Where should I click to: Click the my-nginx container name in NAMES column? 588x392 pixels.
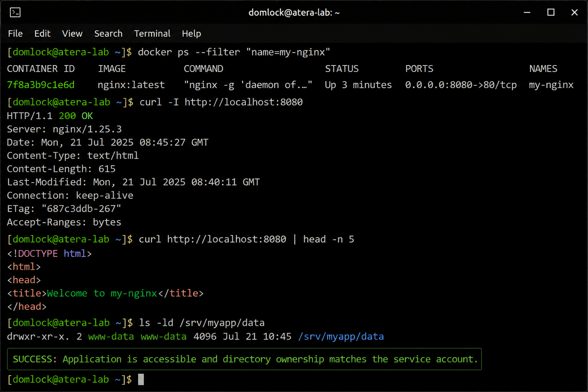coord(551,85)
